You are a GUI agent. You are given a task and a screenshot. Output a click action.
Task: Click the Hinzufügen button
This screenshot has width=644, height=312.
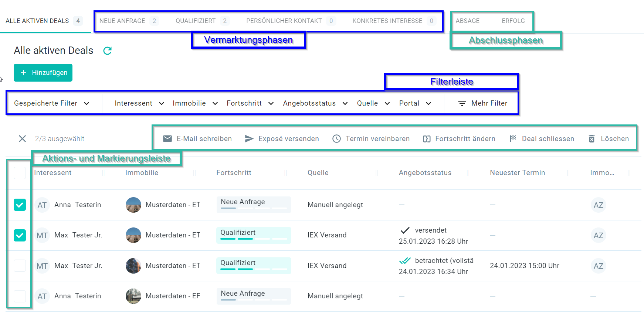tap(43, 73)
